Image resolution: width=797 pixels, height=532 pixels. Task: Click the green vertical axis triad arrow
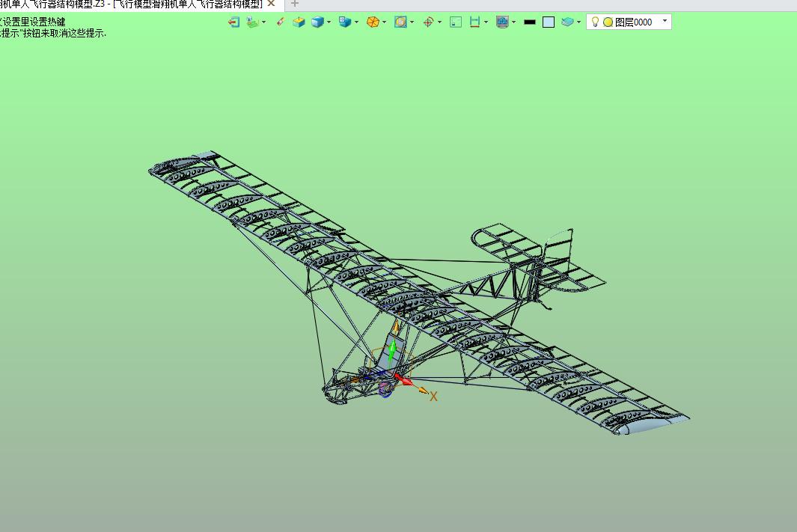tap(392, 352)
